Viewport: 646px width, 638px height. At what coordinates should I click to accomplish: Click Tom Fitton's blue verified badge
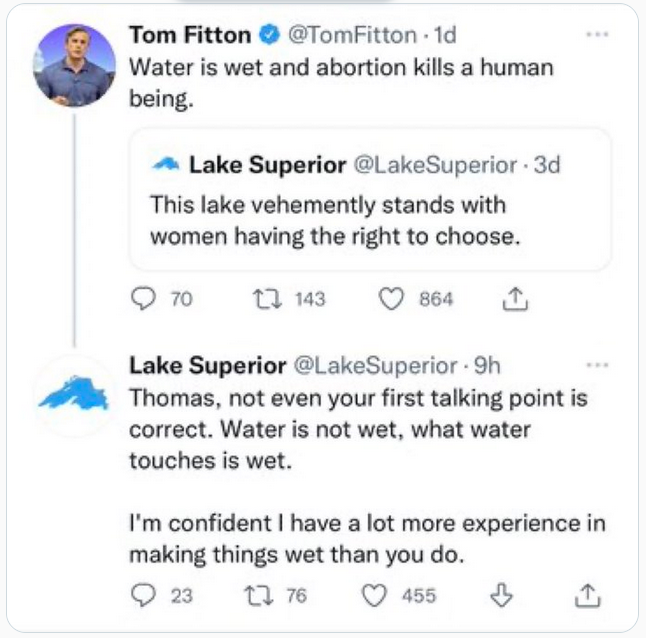coord(268,35)
